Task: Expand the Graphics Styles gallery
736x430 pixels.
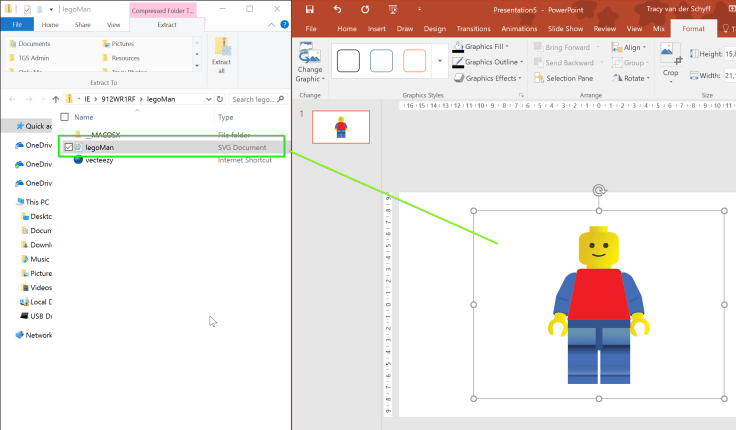Action: [442, 61]
